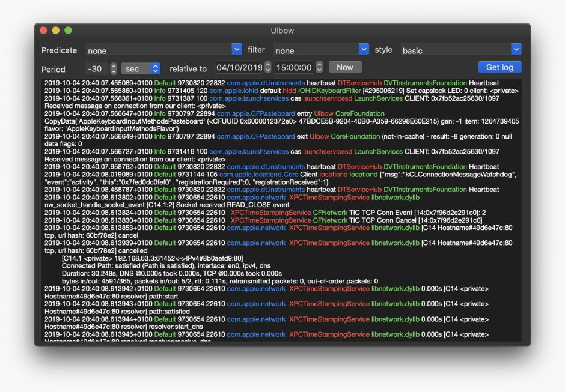Click the Get log button
Screen dimensions: 565x392
pos(499,67)
